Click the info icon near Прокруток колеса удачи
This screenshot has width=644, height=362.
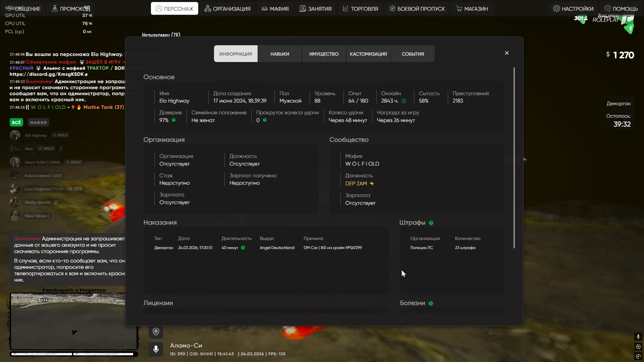click(265, 120)
